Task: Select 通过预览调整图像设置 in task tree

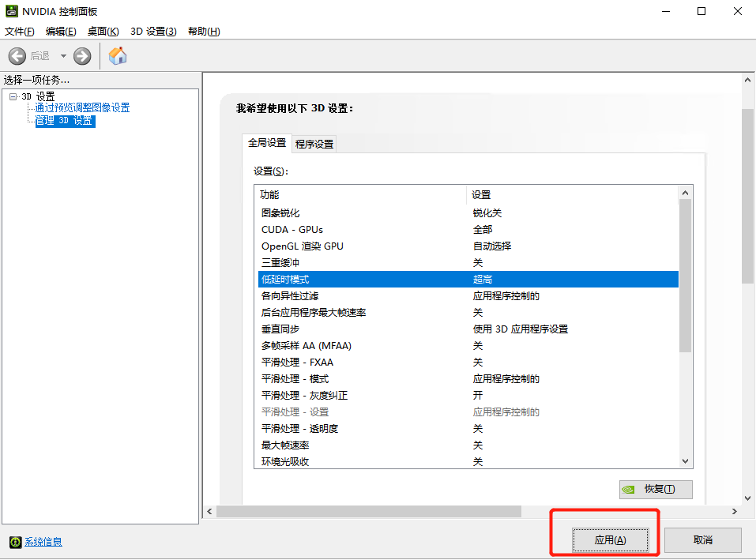Action: [82, 107]
